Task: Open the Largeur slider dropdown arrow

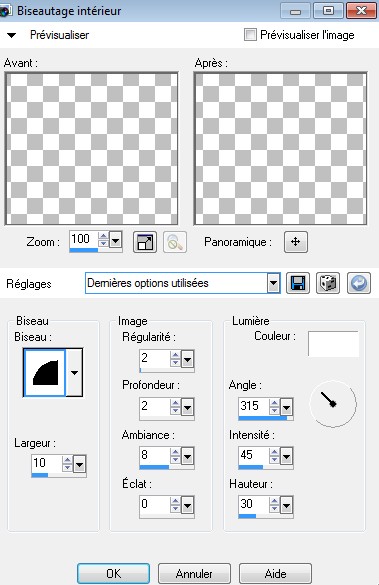Action: click(80, 464)
